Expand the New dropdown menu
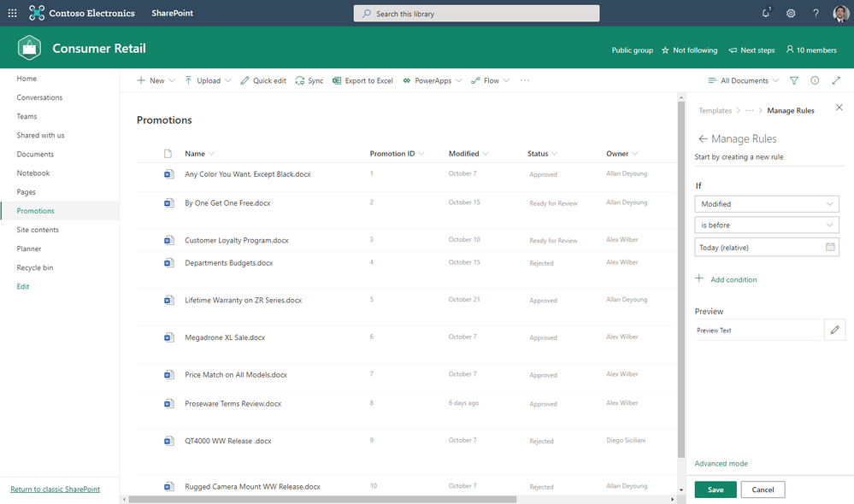 tap(172, 80)
